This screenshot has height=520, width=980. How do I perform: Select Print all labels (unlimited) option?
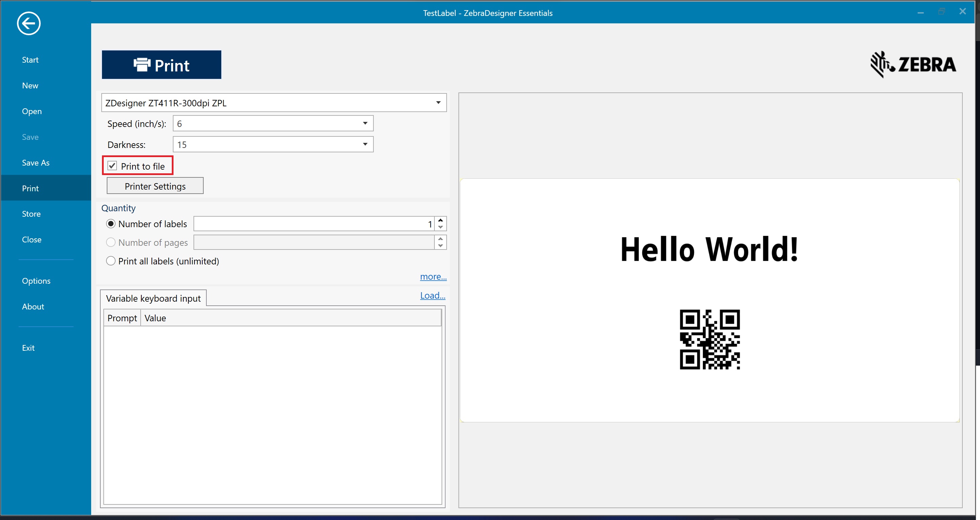click(111, 261)
